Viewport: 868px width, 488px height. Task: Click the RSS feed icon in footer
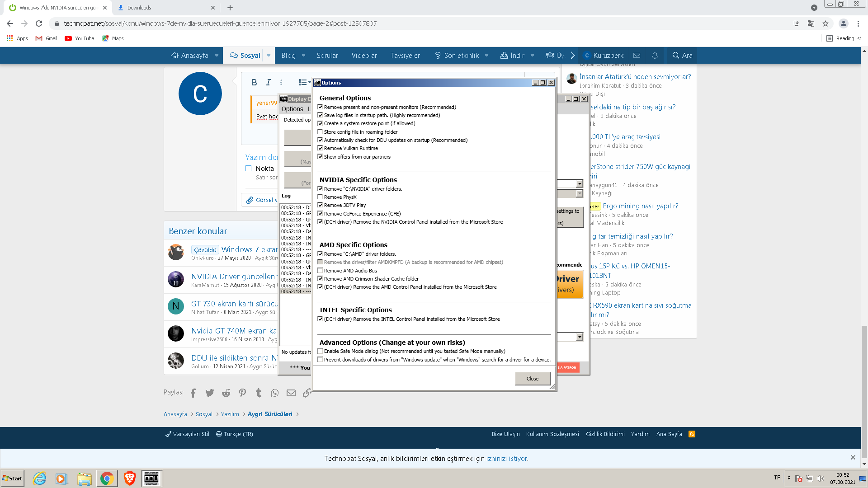pyautogui.click(x=692, y=434)
